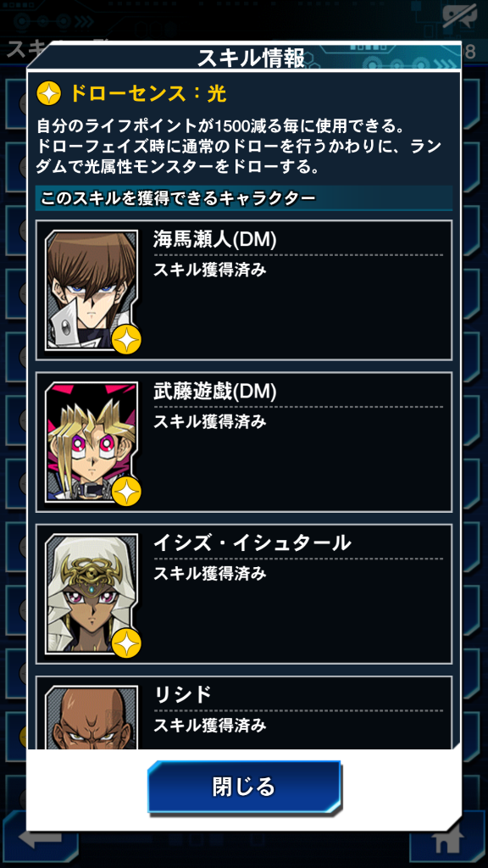The height and width of the screenshot is (868, 488).
Task: Click gold skill badge on Yugi portrait
Action: 126,491
